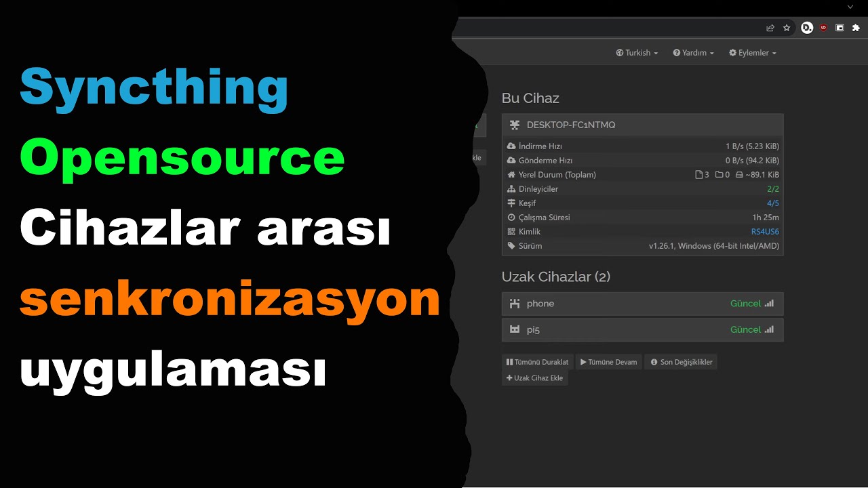Image resolution: width=868 pixels, height=488 pixels.
Task: Click the clock icon beside Çalışma Süresi
Action: click(511, 218)
